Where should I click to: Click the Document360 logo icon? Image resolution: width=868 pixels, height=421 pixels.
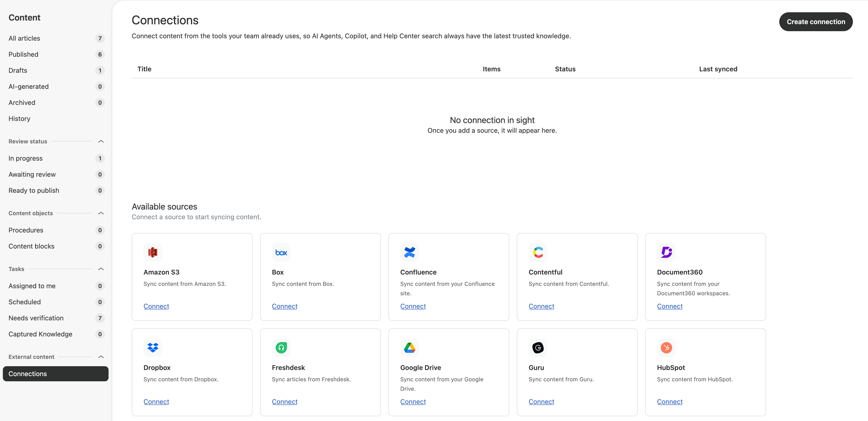point(666,252)
